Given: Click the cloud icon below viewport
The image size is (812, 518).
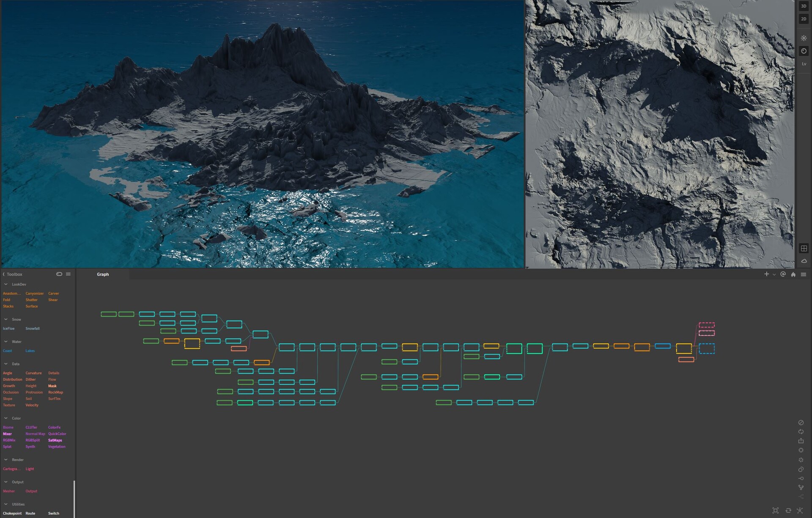Looking at the screenshot, I should tap(804, 261).
